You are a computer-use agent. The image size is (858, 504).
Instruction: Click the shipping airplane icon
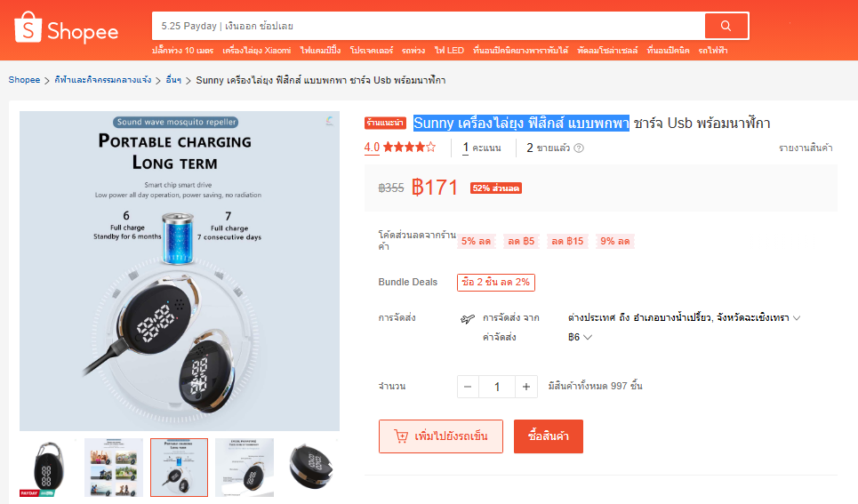(x=468, y=318)
